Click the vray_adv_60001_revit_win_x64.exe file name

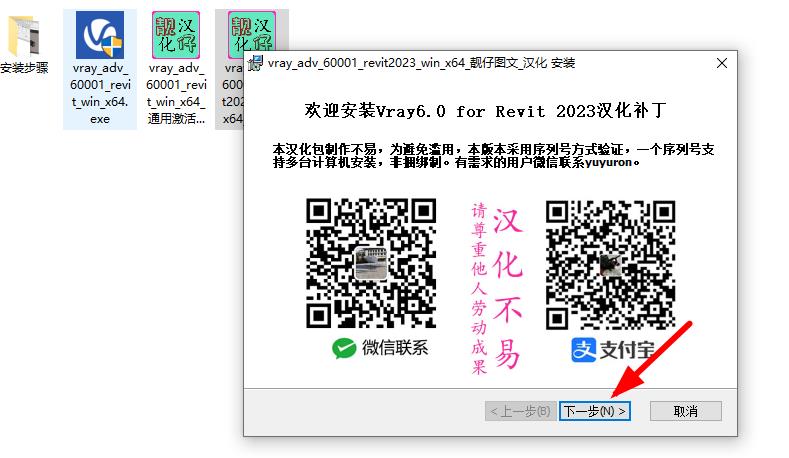point(100,93)
